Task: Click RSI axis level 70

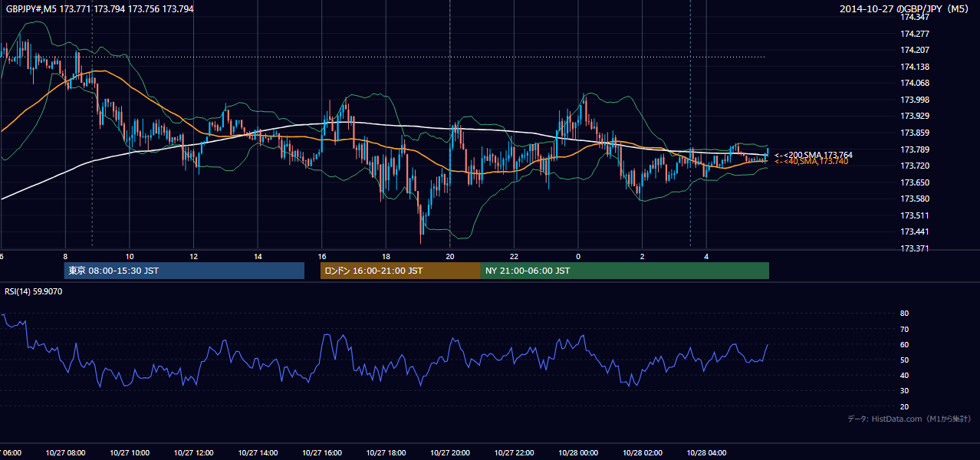Action: [x=904, y=329]
